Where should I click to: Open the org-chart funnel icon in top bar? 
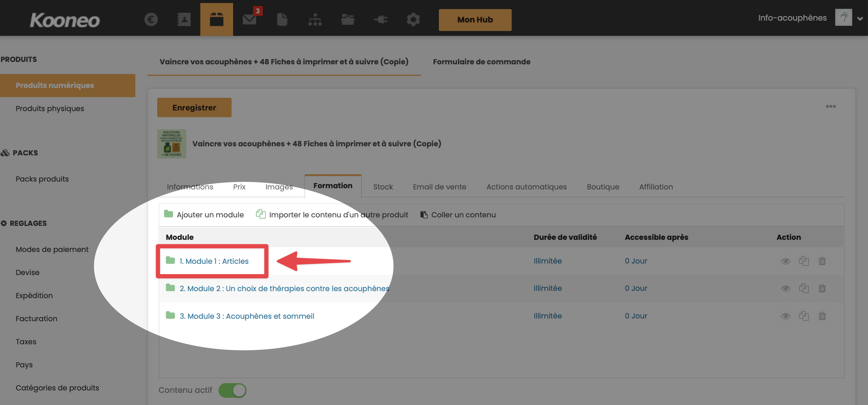315,19
